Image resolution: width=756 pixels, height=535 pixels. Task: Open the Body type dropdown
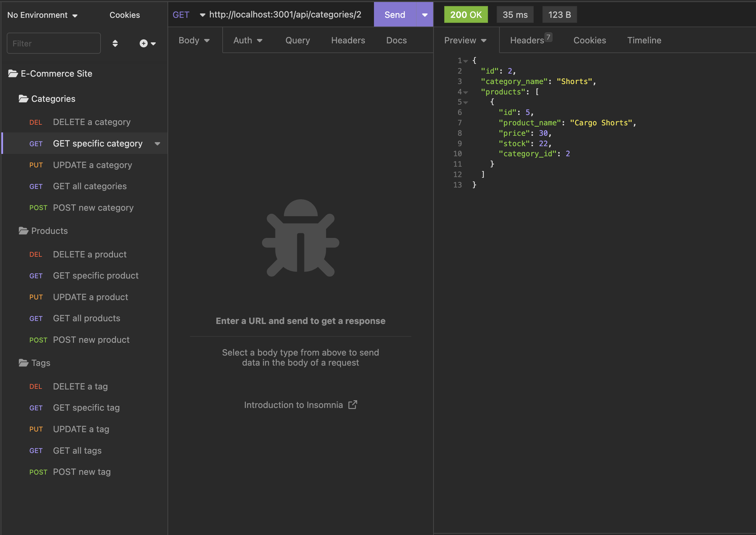[x=194, y=40]
